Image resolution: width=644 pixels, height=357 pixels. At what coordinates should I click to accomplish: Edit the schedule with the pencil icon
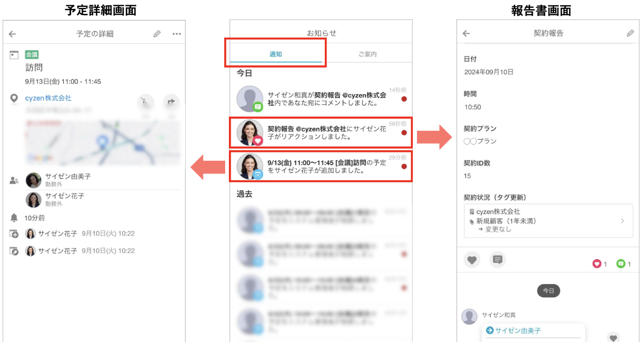point(157,34)
